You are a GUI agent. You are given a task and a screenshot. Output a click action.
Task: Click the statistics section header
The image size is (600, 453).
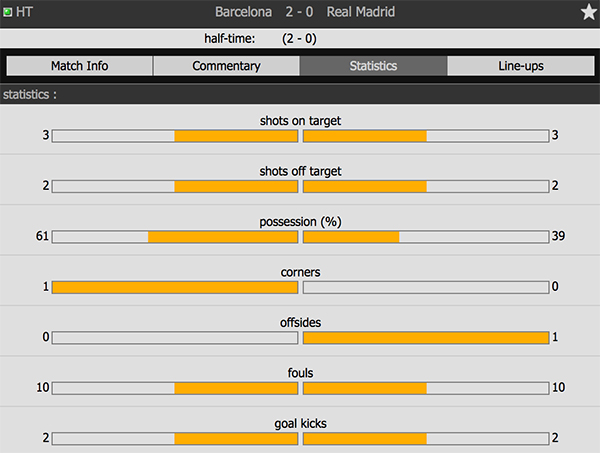tap(30, 95)
